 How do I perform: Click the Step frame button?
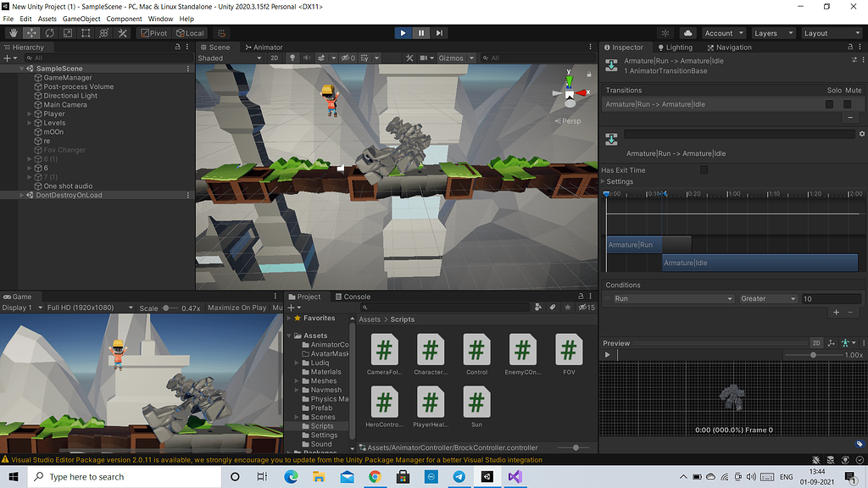(438, 32)
